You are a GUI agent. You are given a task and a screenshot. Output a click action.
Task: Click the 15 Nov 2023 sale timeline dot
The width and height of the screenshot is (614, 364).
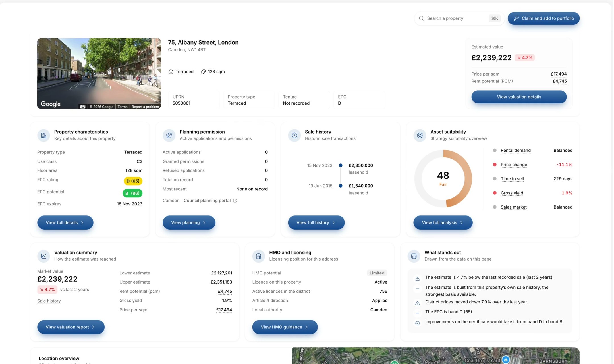[x=341, y=165]
